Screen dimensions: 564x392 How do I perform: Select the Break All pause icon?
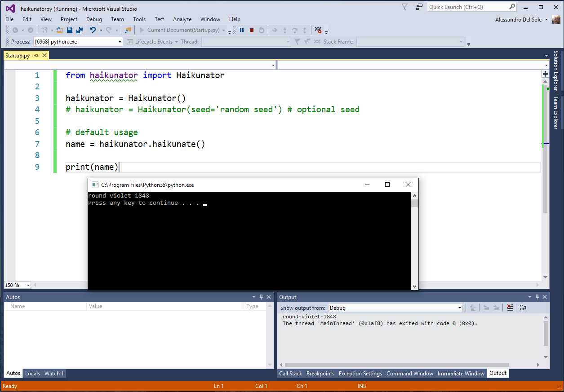242,30
